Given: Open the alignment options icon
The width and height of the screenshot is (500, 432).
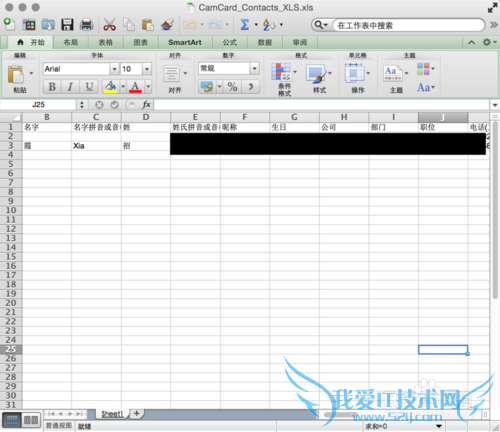Looking at the screenshot, I should click(172, 73).
